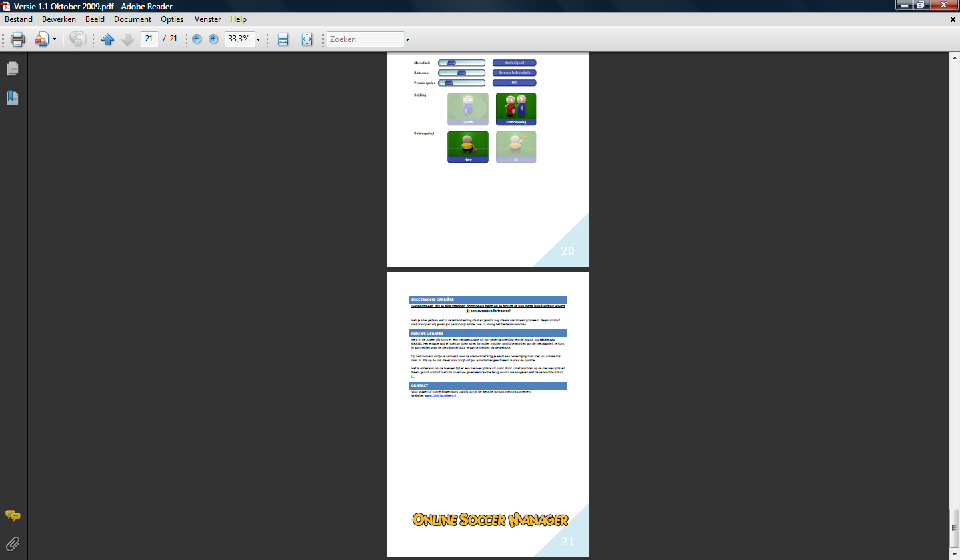
Task: Open the zoom level dropdown arrow
Action: point(258,39)
